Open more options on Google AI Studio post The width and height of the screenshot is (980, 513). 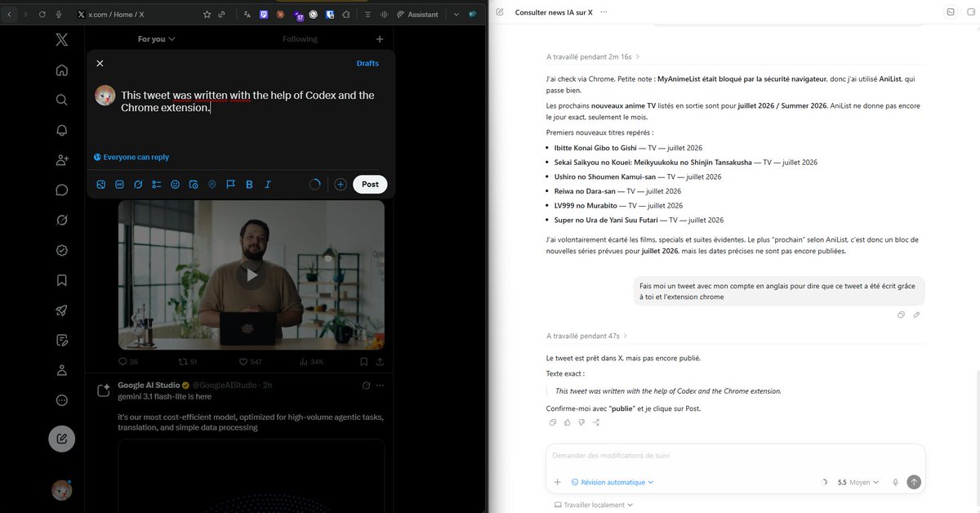point(380,386)
